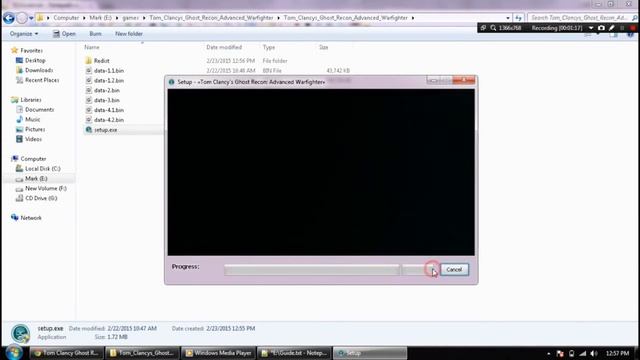Select the data-2.bin file
640x360 pixels.
coord(107,90)
